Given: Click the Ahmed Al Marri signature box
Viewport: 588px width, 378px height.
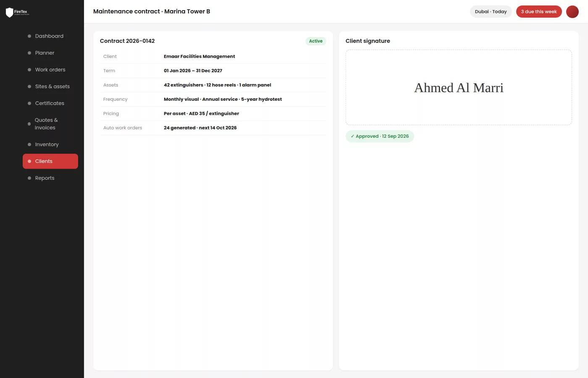Looking at the screenshot, I should (x=459, y=87).
